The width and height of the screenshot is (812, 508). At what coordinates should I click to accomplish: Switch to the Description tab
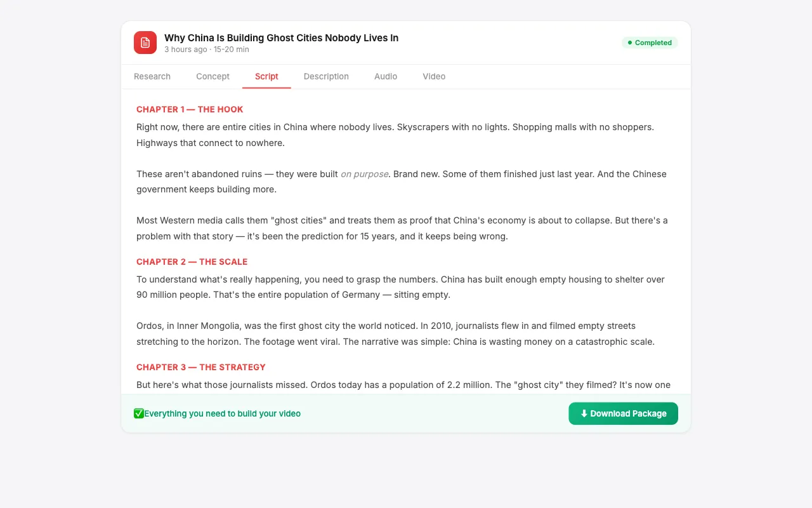(x=326, y=76)
